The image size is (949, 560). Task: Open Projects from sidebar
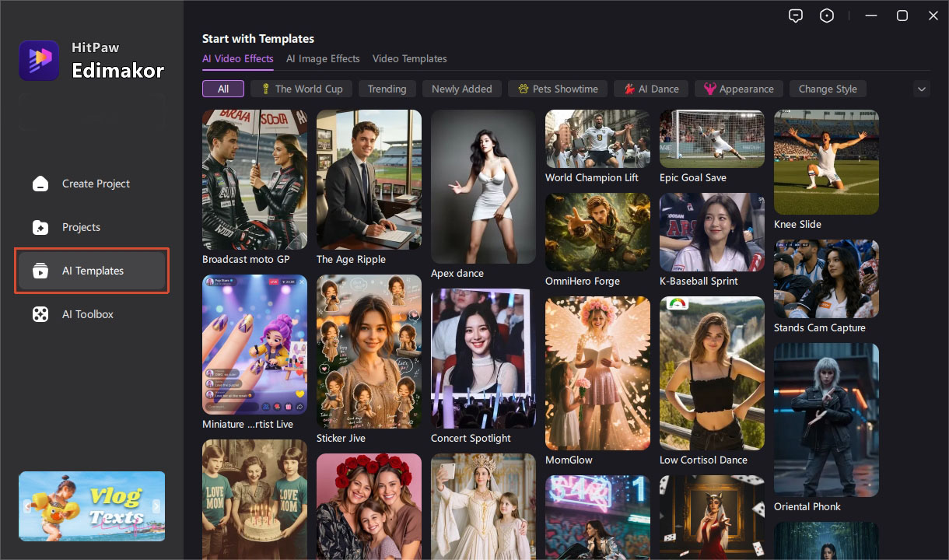tap(91, 227)
